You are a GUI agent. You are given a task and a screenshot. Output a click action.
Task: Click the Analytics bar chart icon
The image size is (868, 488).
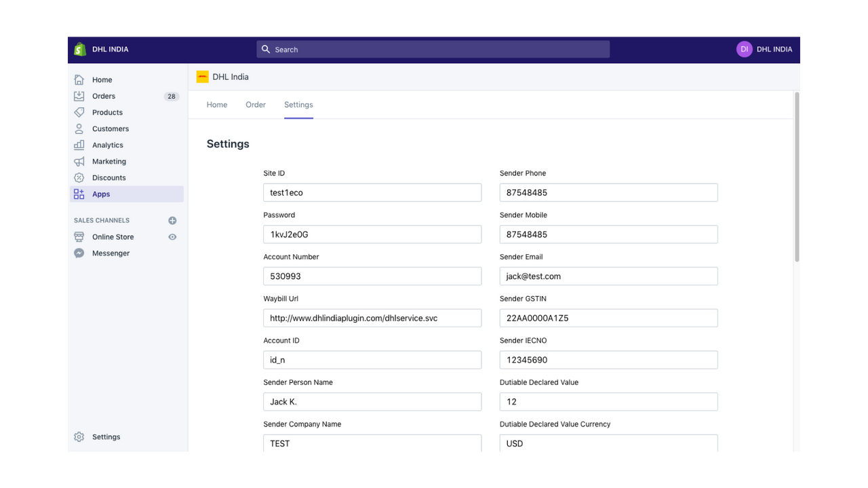pos(79,145)
